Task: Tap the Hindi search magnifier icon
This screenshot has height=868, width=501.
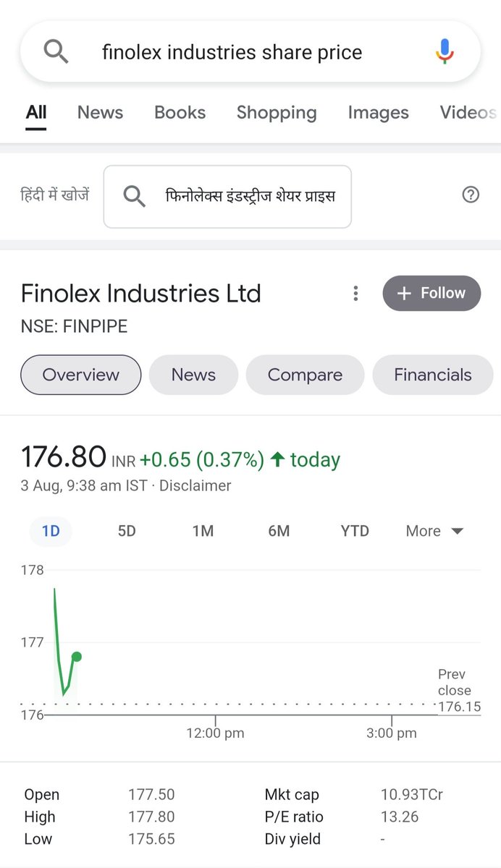Action: point(135,196)
